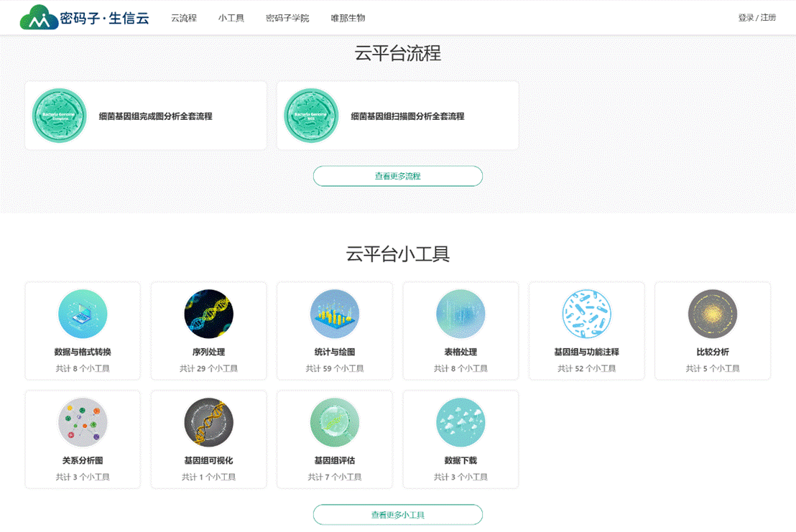Open 基因组与功能注释 bacteria icon
The height and width of the screenshot is (532, 796).
click(x=587, y=314)
